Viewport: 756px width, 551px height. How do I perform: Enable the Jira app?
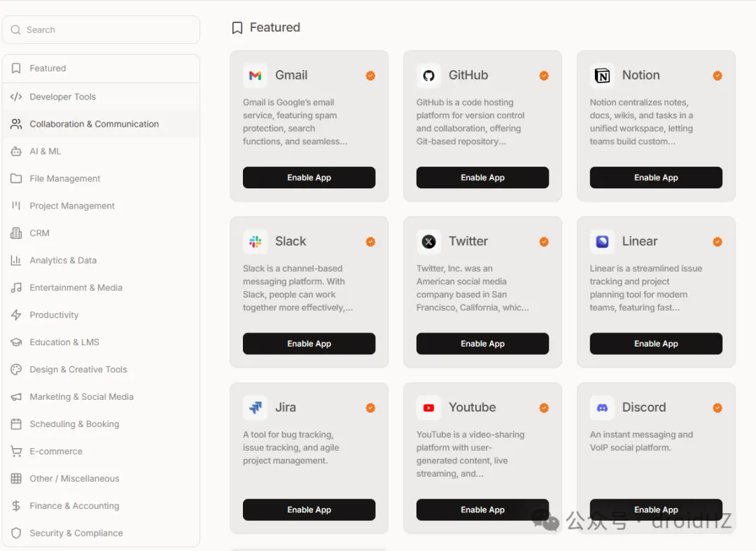309,510
